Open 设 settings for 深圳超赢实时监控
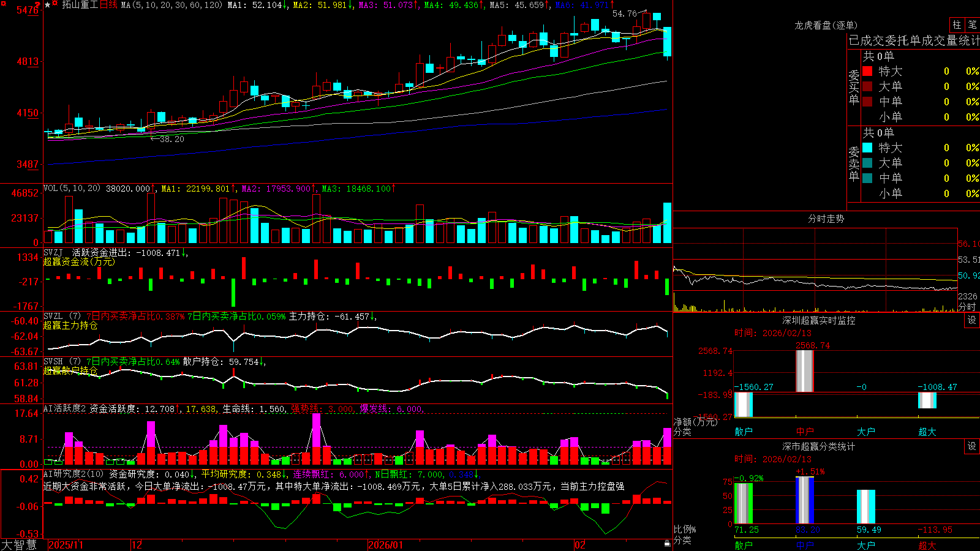The width and height of the screenshot is (980, 551). click(972, 320)
